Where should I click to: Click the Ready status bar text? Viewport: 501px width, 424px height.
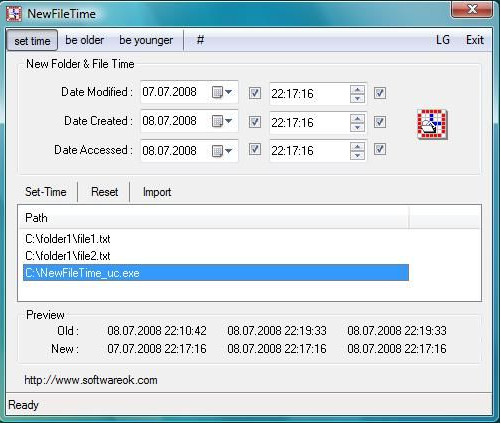pos(23,405)
